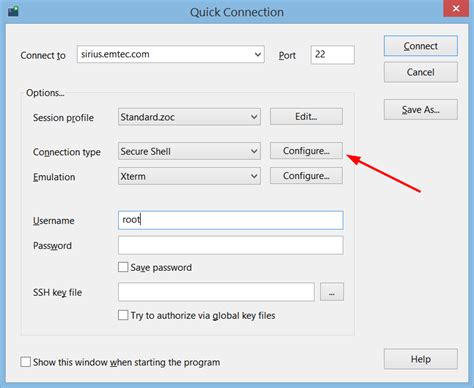Expand the Session profile Standard.zoc dropdown

(x=254, y=117)
